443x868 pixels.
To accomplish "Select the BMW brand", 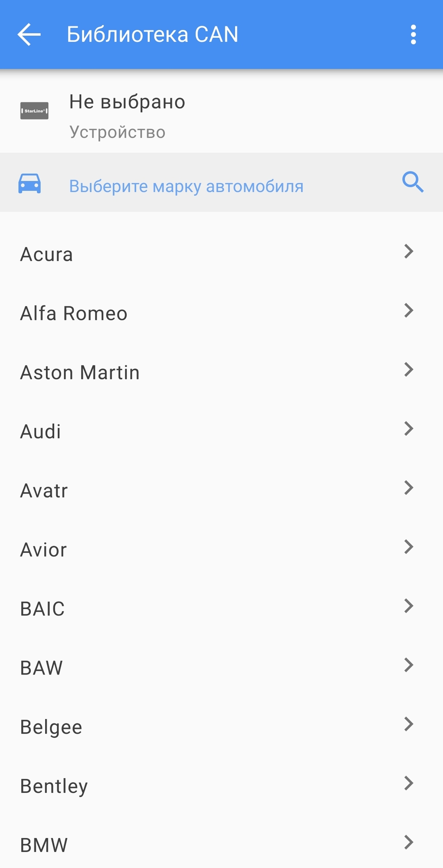I will click(x=44, y=845).
